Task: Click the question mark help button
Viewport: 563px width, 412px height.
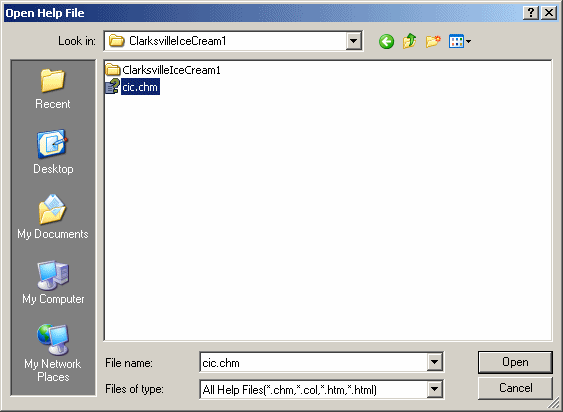Action: point(531,13)
